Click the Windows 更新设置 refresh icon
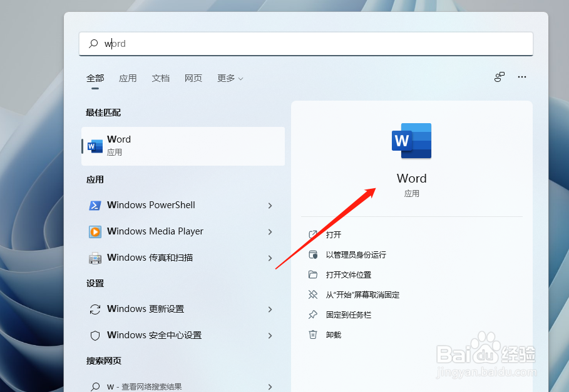 coord(95,309)
